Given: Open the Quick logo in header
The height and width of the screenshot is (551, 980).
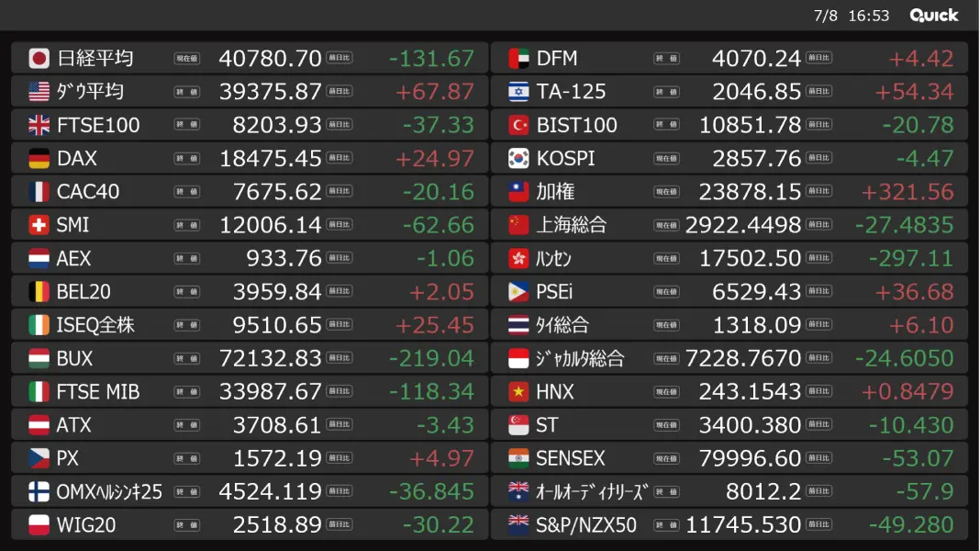Looking at the screenshot, I should [934, 16].
